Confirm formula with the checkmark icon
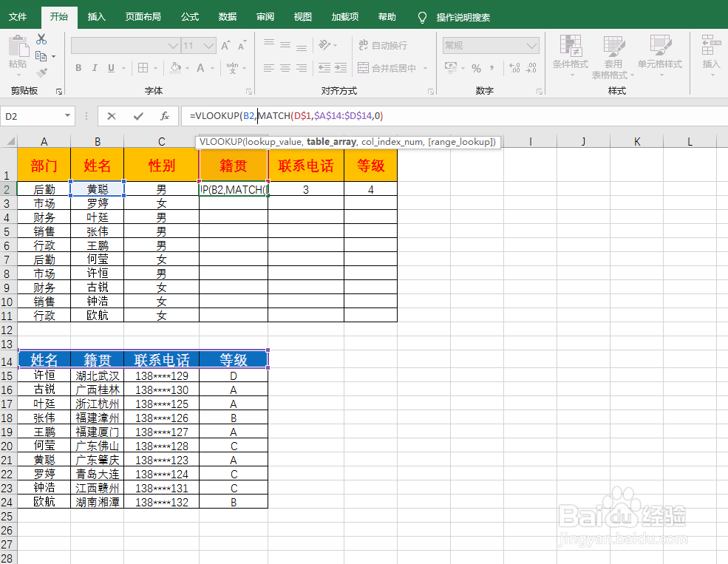Screen dimensions: 728x564 pyautogui.click(x=138, y=116)
